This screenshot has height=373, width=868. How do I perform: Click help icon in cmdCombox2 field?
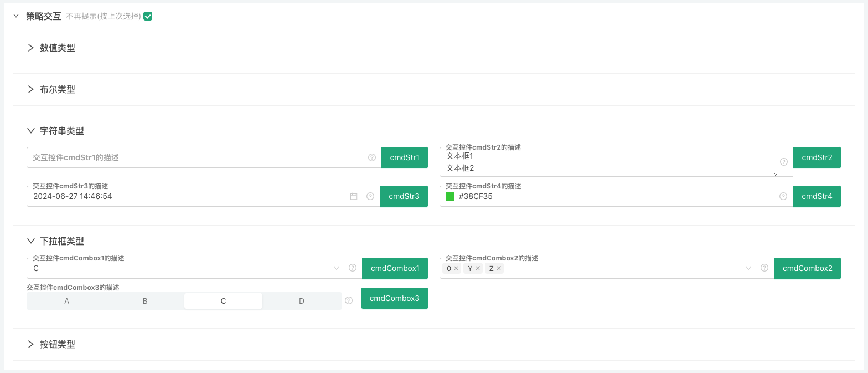[764, 268]
